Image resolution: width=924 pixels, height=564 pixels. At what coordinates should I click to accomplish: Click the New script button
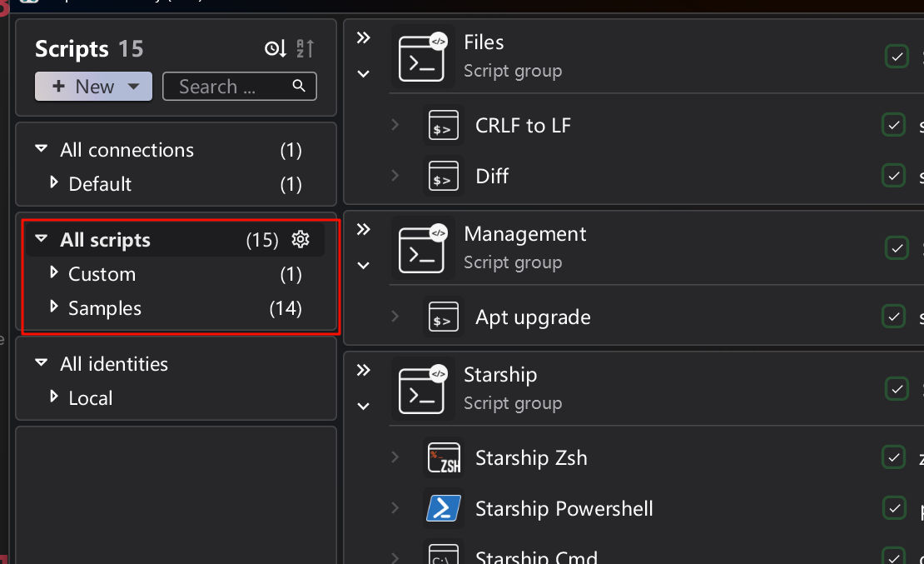[83, 87]
